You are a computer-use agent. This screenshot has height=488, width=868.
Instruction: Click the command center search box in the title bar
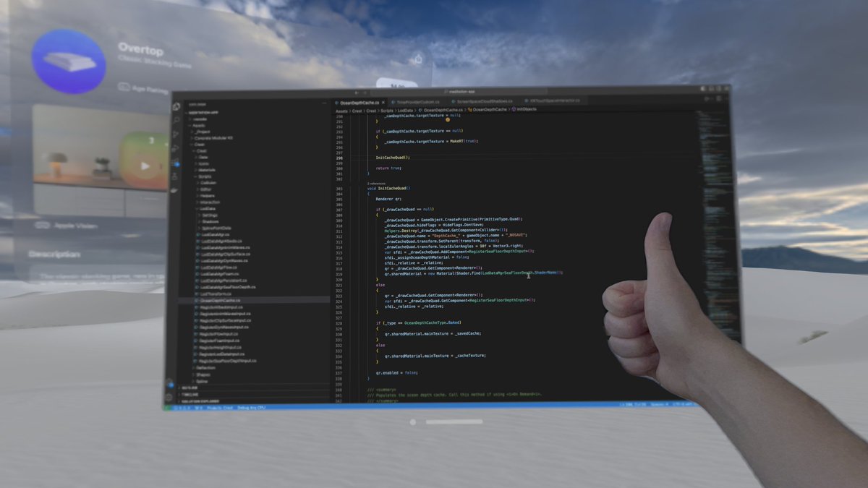click(459, 92)
